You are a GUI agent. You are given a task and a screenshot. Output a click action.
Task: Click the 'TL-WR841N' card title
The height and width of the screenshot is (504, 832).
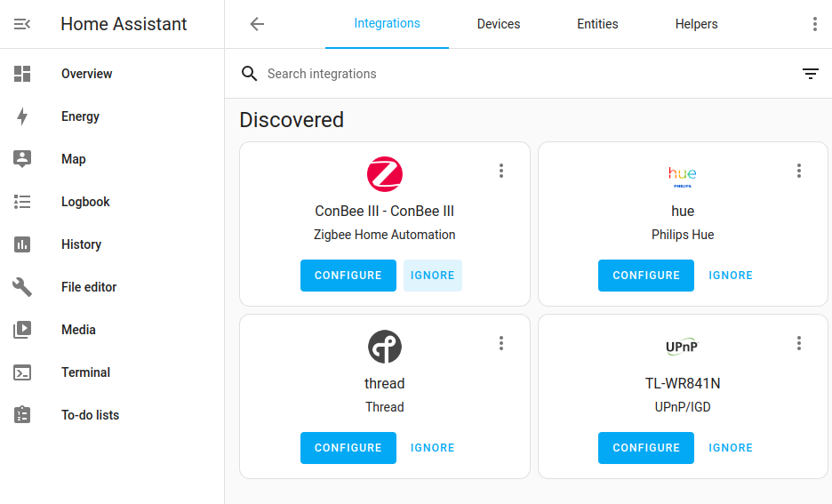click(683, 384)
